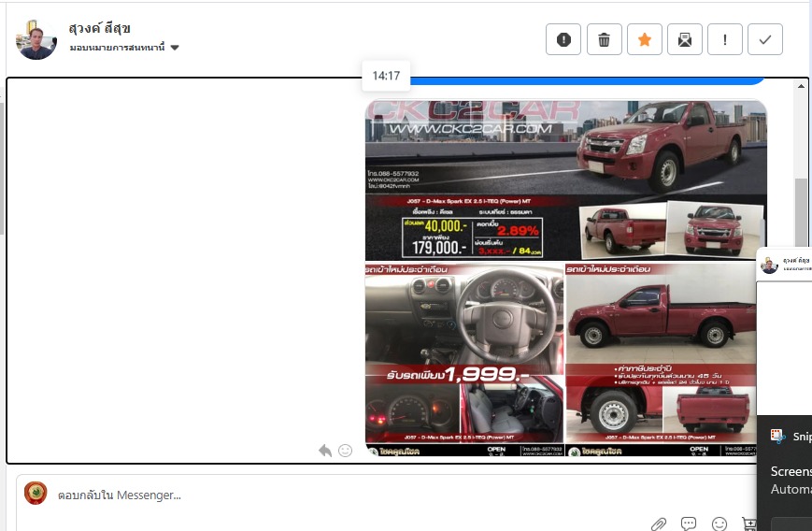Mark conversation done with the checkmark
Screen dimensions: 812x531
point(765,39)
